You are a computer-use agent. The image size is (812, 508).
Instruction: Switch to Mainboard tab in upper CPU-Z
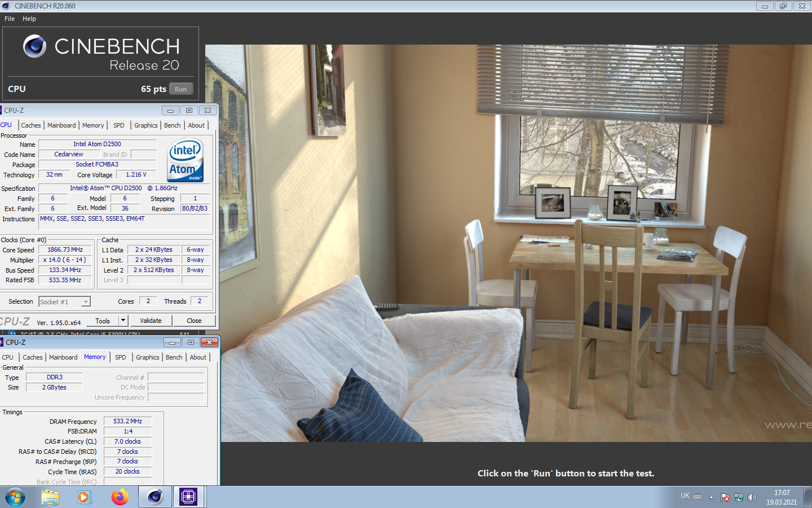(x=61, y=125)
